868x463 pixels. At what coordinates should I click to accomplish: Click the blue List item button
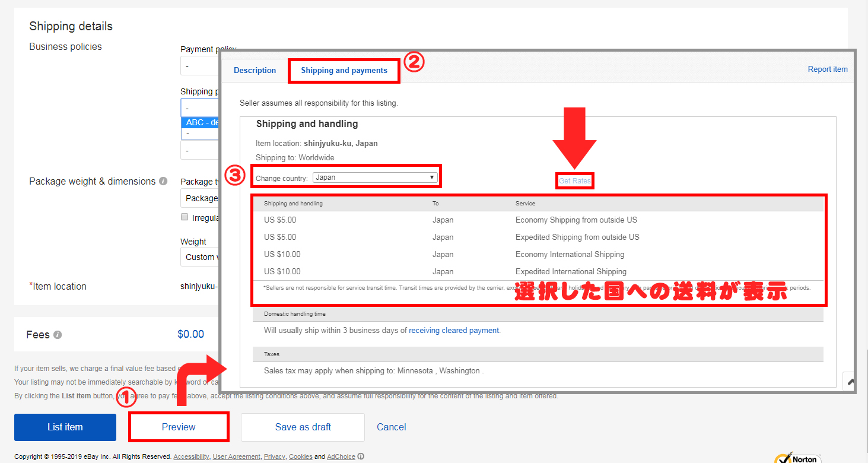65,427
